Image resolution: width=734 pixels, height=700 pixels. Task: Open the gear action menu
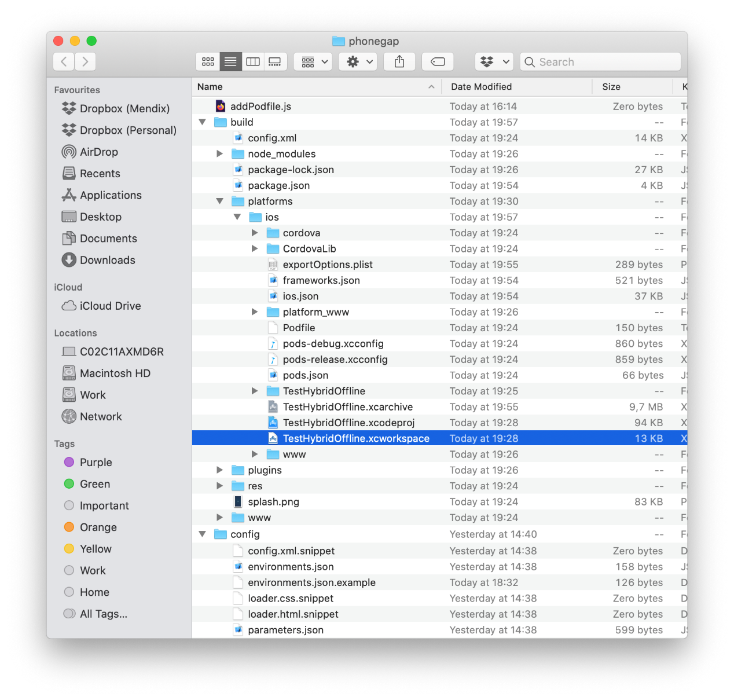[358, 61]
